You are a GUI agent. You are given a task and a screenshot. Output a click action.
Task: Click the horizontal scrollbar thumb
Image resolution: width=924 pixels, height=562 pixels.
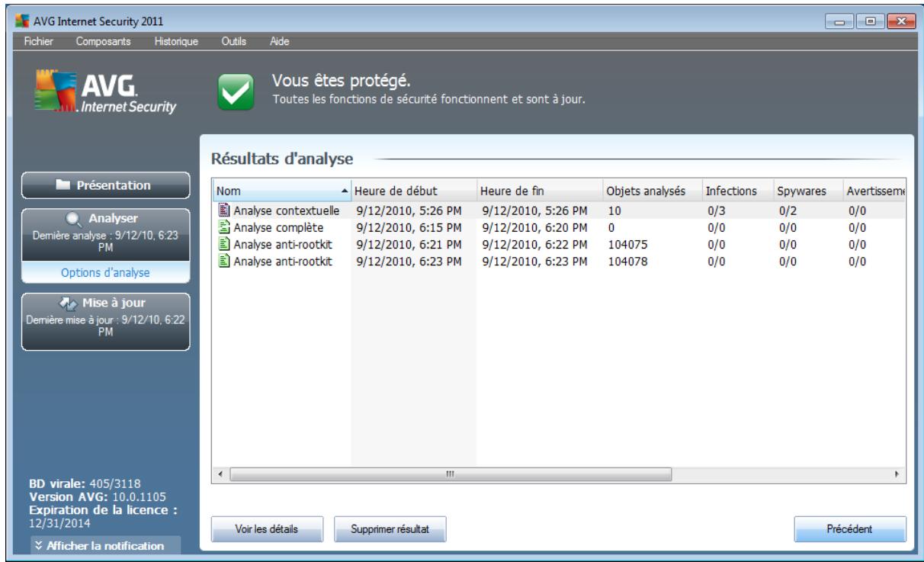pos(450,474)
